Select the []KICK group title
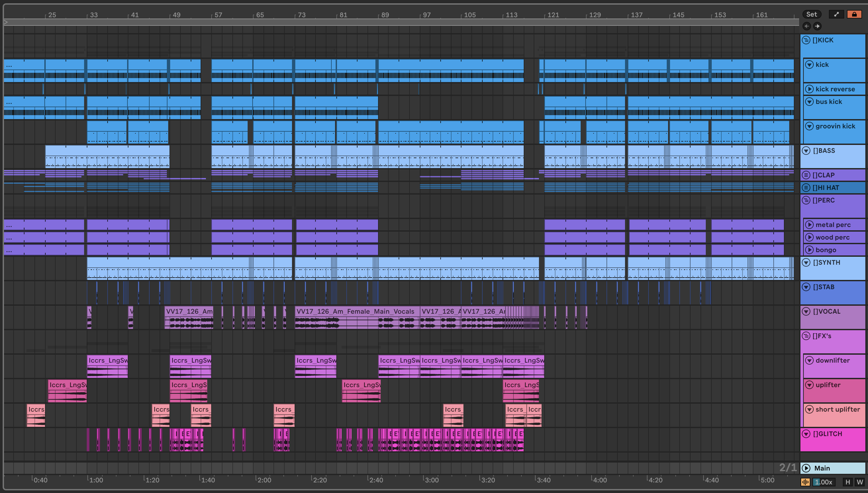 click(823, 40)
